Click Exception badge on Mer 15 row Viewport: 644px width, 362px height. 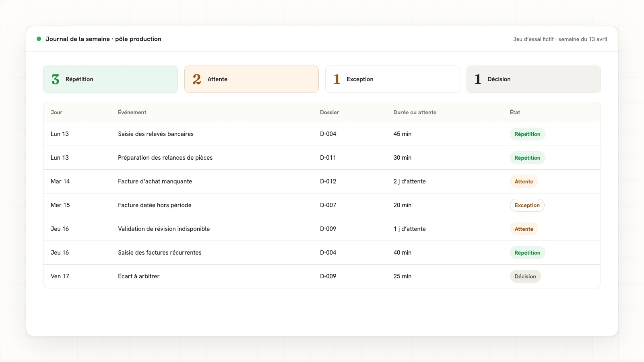(527, 205)
